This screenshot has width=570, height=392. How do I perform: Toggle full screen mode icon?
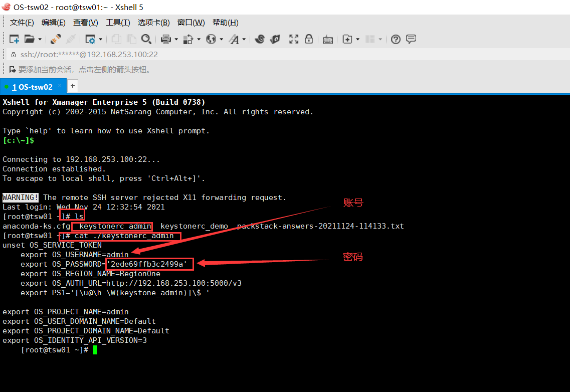294,39
